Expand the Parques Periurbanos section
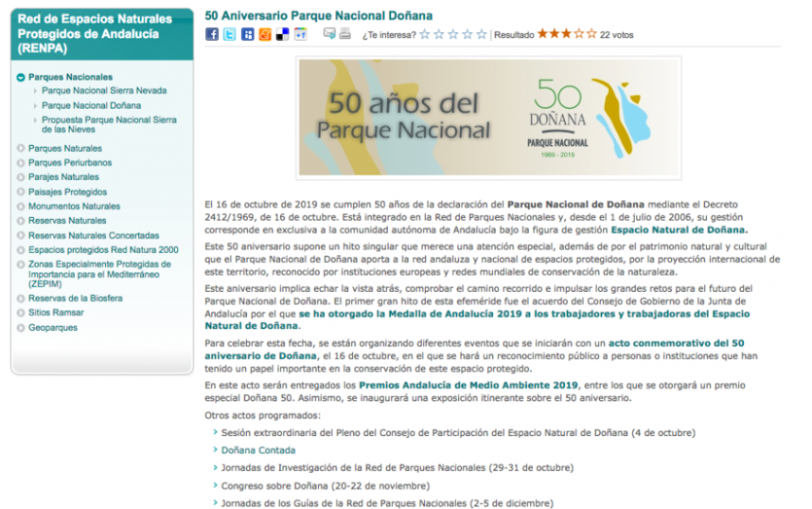The height and width of the screenshot is (509, 812). (20, 163)
